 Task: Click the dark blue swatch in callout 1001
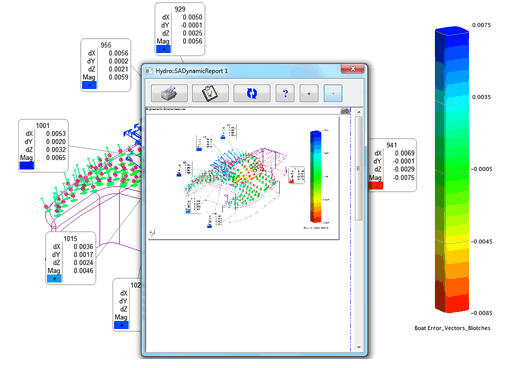[27, 165]
